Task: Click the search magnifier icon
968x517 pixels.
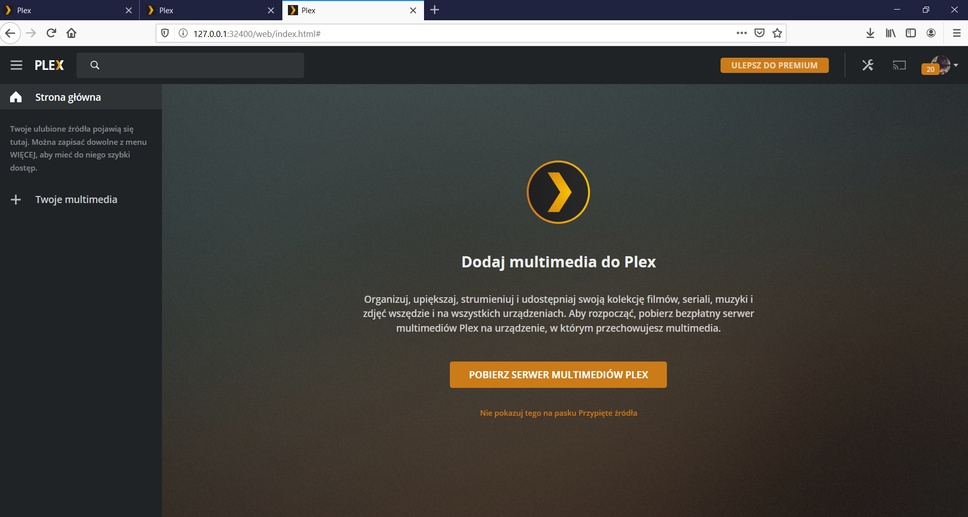Action: coord(94,65)
